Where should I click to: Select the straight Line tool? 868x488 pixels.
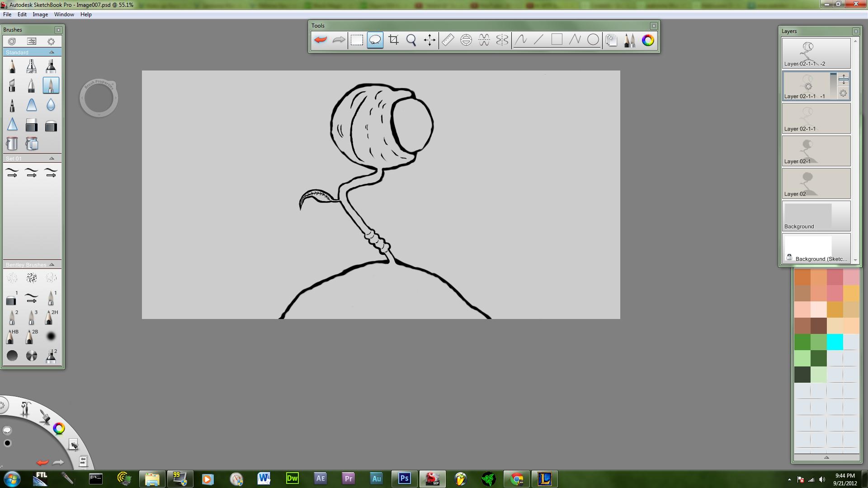point(539,40)
